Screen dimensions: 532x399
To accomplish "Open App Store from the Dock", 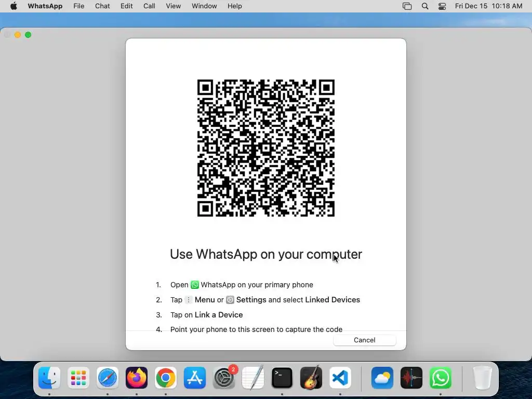I will 195,378.
